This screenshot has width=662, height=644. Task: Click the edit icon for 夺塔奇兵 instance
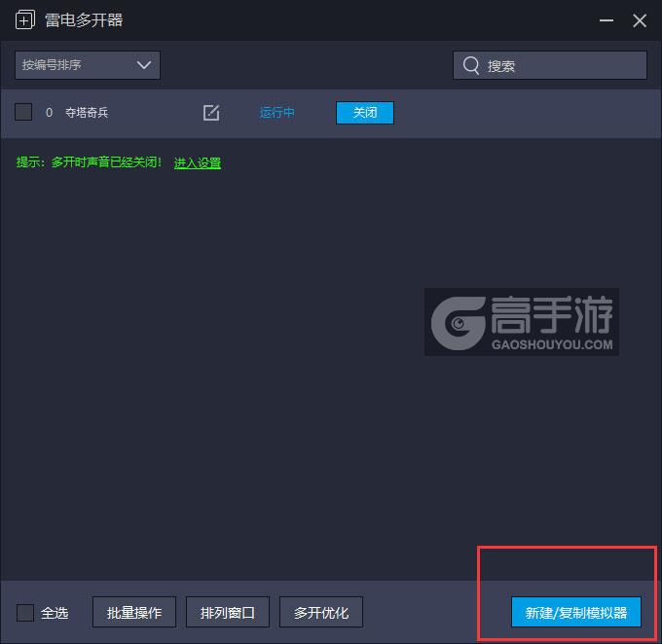pyautogui.click(x=211, y=113)
